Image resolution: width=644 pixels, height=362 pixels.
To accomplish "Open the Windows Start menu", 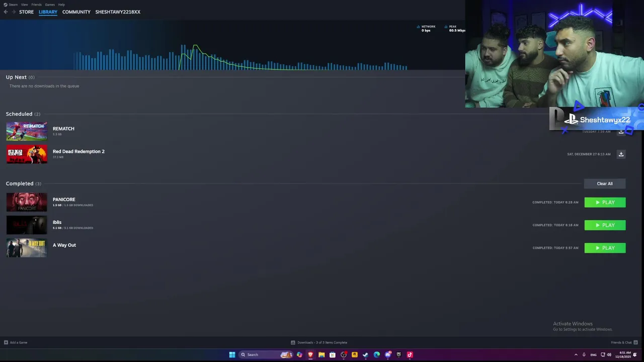I will pyautogui.click(x=232, y=354).
